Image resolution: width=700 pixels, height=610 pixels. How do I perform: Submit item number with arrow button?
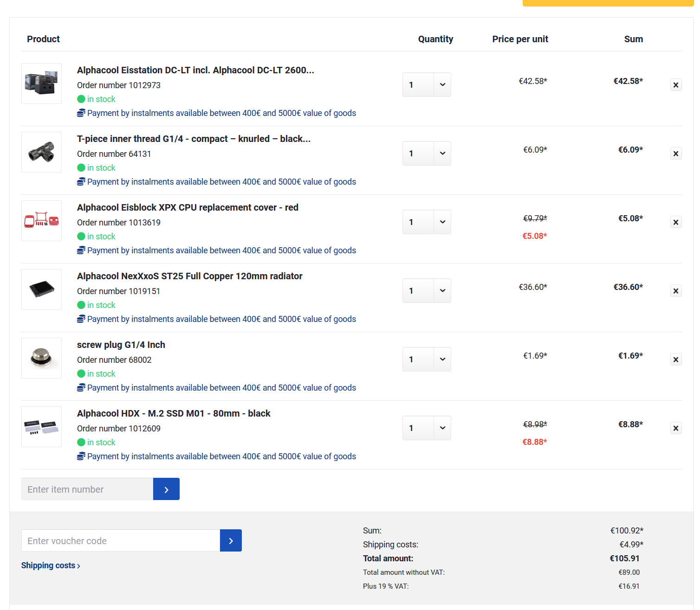(x=166, y=489)
